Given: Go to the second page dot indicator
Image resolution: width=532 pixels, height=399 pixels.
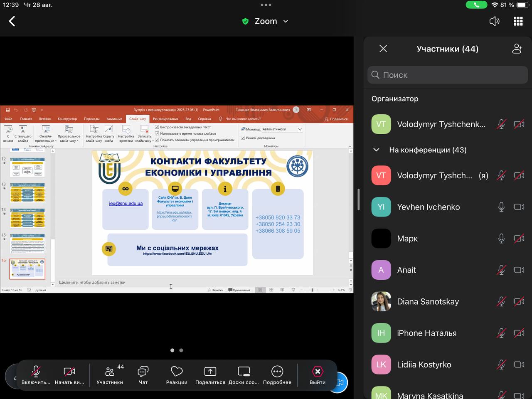Looking at the screenshot, I should (x=181, y=350).
